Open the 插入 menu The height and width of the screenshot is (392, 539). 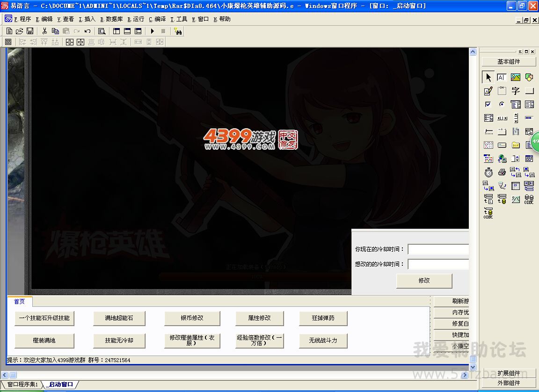[x=87, y=19]
